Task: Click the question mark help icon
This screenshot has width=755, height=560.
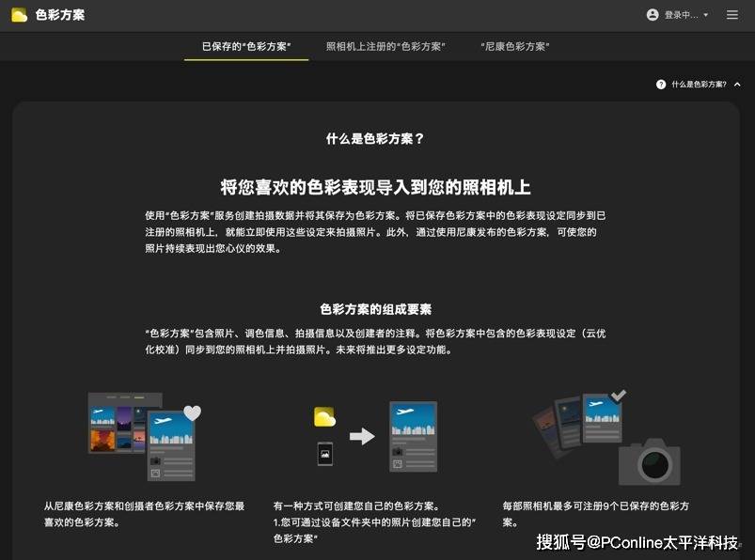Action: [661, 85]
